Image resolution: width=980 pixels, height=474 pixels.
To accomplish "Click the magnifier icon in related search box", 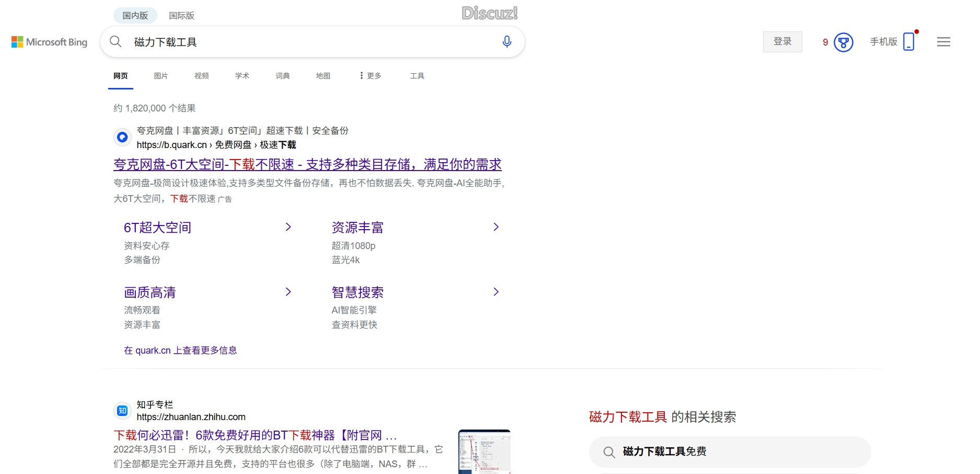I will click(x=609, y=452).
